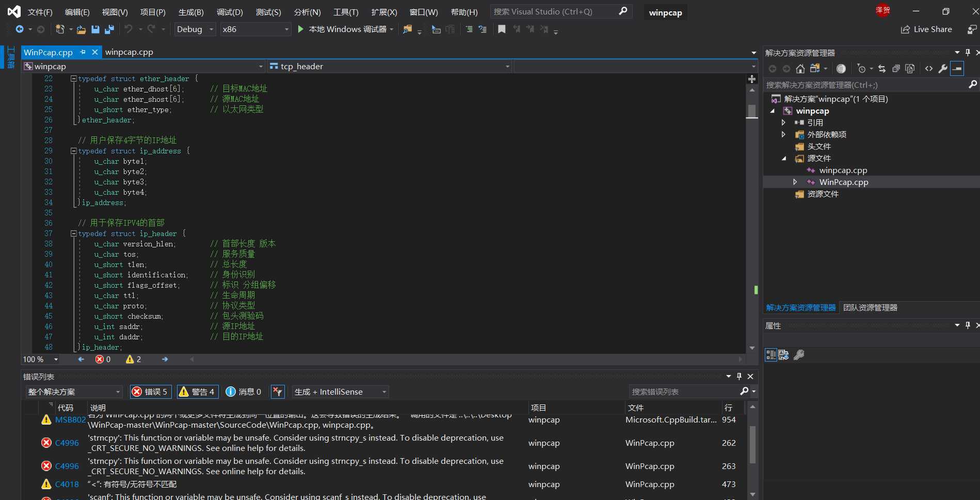Expand the external dependencies node
This screenshot has height=500, width=980.
(783, 134)
